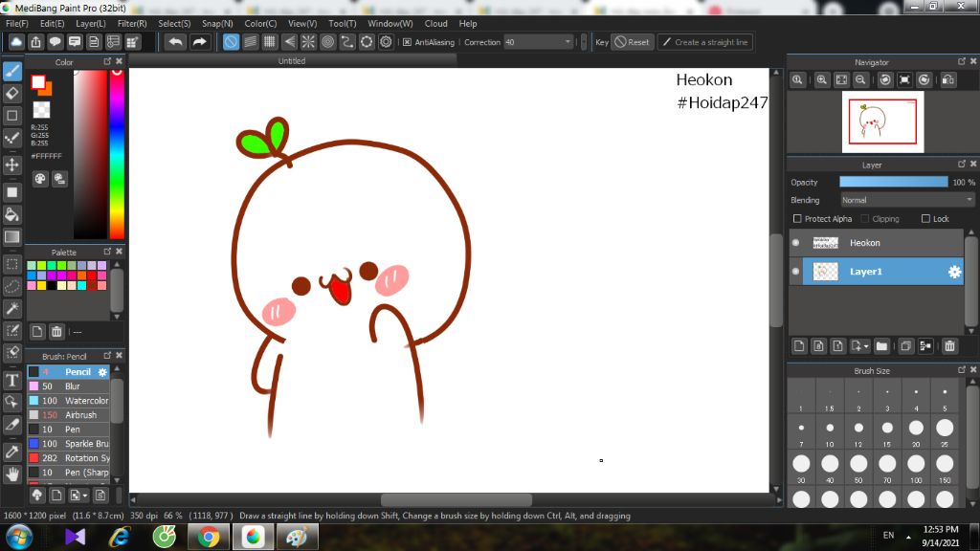Open the Cloud menu

(435, 23)
